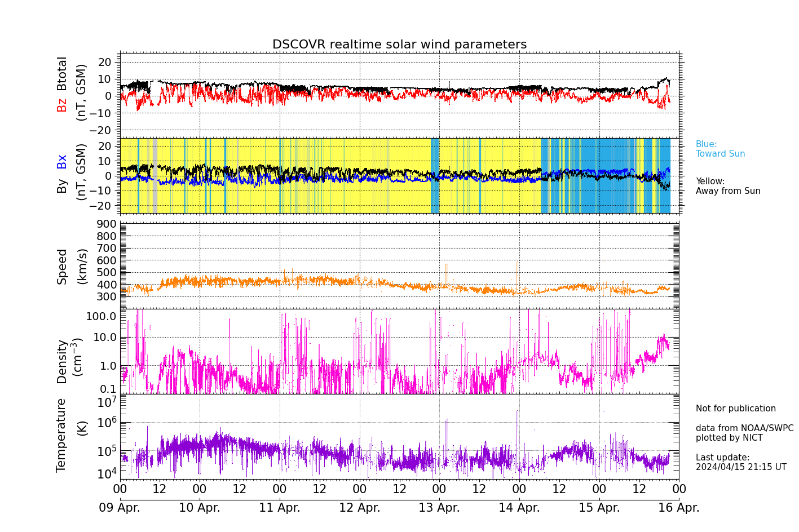The height and width of the screenshot is (532, 799).
Task: Click the "13 Apr." date label
Action: [439, 508]
